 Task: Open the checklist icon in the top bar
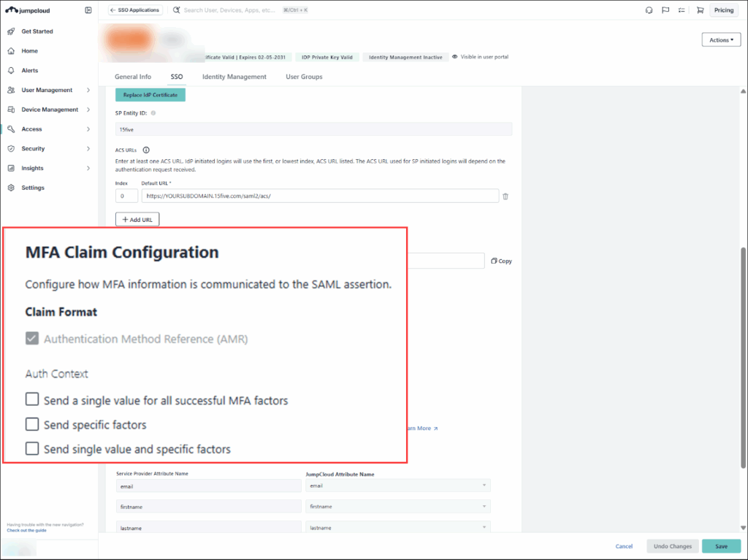682,10
